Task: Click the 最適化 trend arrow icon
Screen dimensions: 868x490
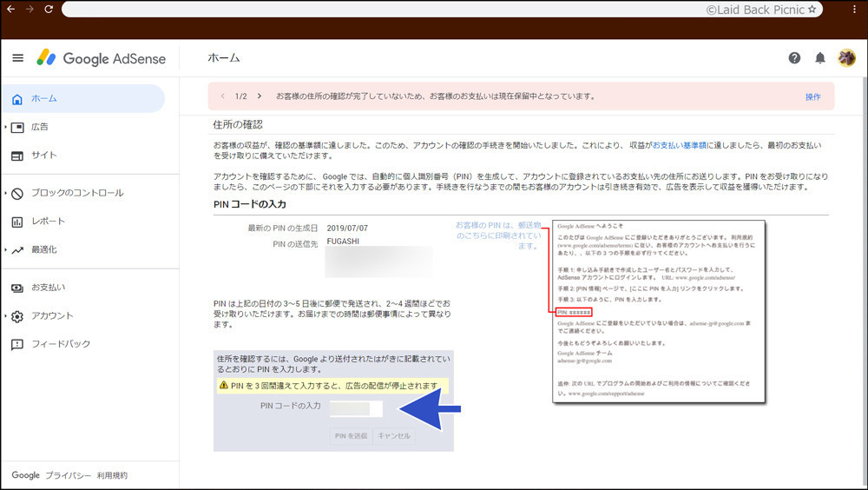Action: (x=17, y=250)
